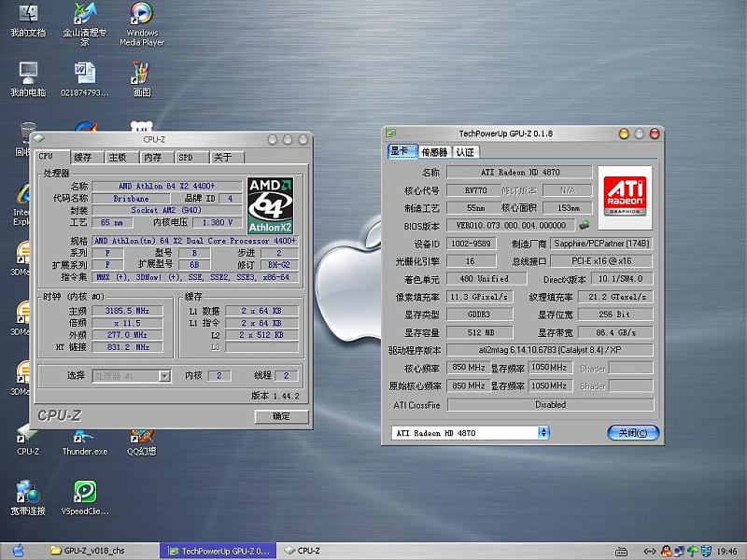Click the network computers tray icon
The image size is (747, 560).
pyautogui.click(x=680, y=552)
